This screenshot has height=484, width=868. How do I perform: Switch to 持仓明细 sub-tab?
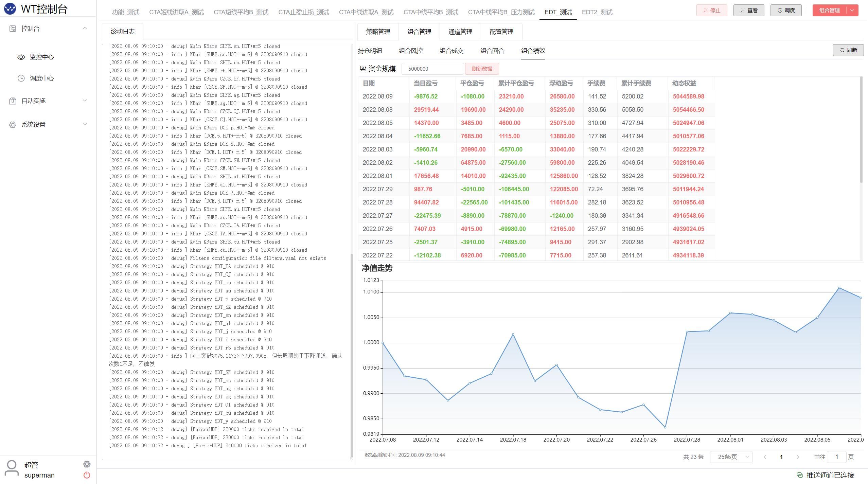(x=370, y=51)
